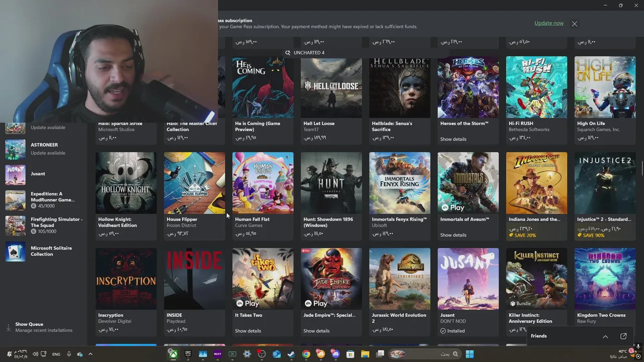Show hidden system tray icons

[91, 354]
